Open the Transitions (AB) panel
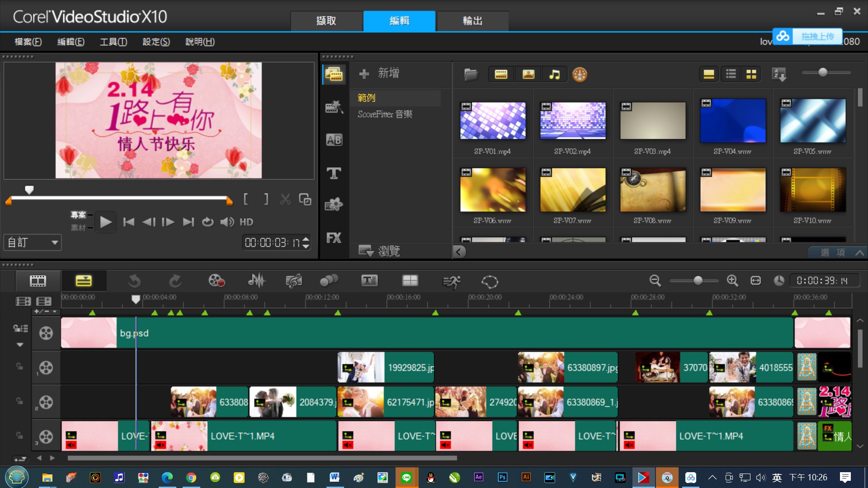Screen dimensions: 868x488 coord(334,140)
